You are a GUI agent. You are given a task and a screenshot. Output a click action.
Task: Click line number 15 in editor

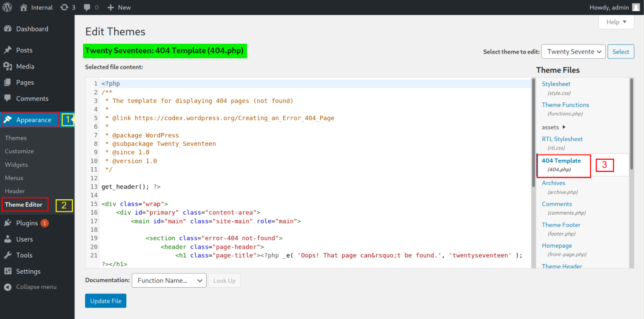(x=94, y=204)
